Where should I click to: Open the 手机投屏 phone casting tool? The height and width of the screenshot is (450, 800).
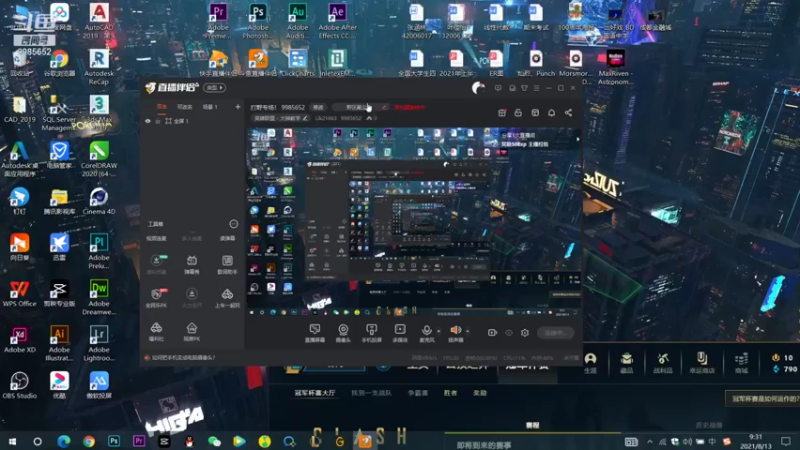pos(371,333)
